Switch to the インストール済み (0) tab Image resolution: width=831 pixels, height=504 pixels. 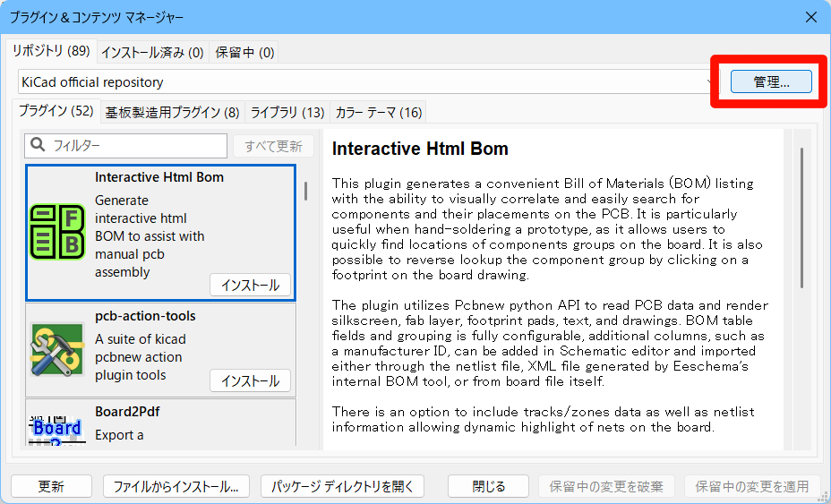152,53
